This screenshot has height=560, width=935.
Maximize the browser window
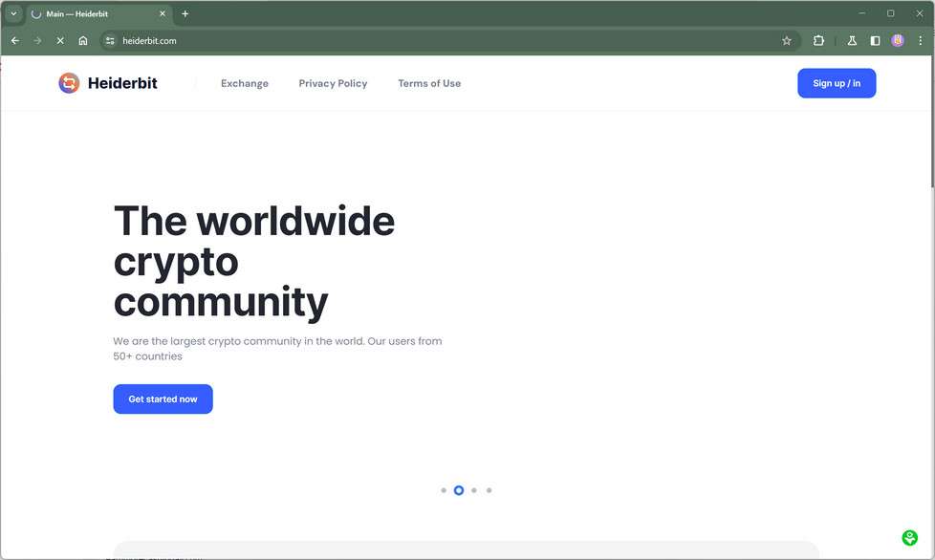click(891, 13)
